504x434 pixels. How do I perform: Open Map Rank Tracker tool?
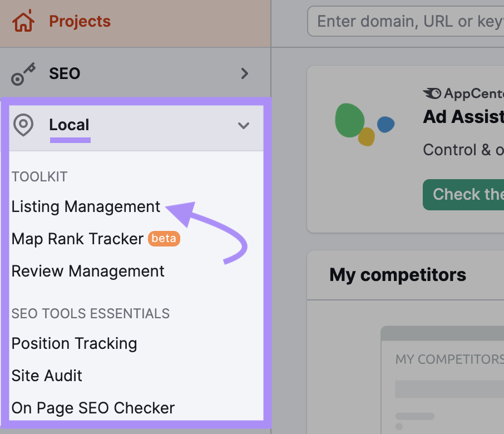tap(77, 239)
